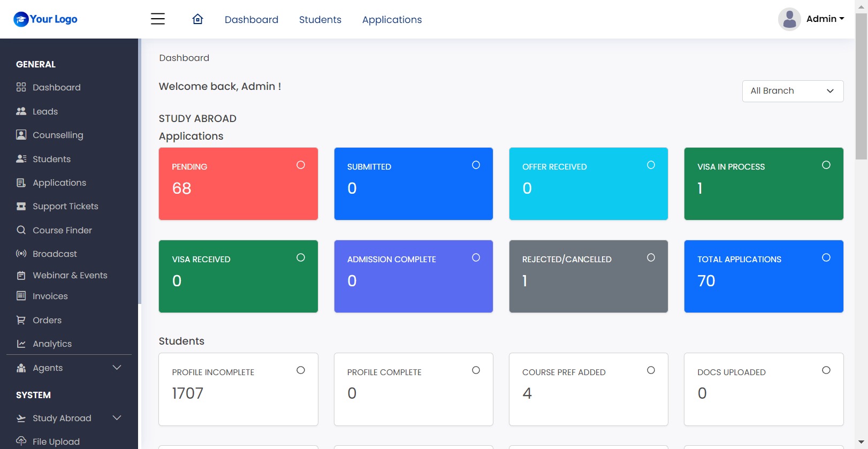The height and width of the screenshot is (449, 868).
Task: Go to Course Finder in sidebar
Action: coord(62,230)
